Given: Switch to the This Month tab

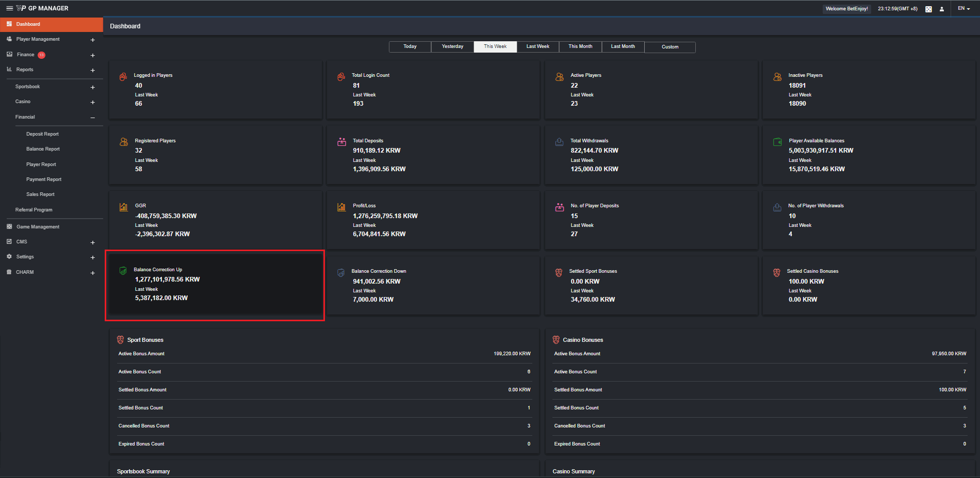Looking at the screenshot, I should [x=580, y=47].
